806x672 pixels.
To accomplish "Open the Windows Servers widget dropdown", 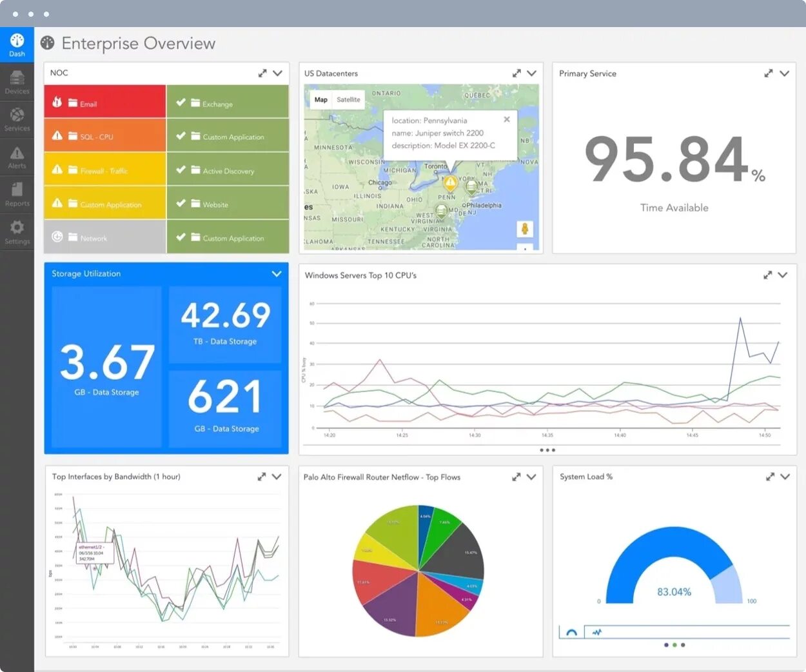I will (x=782, y=275).
